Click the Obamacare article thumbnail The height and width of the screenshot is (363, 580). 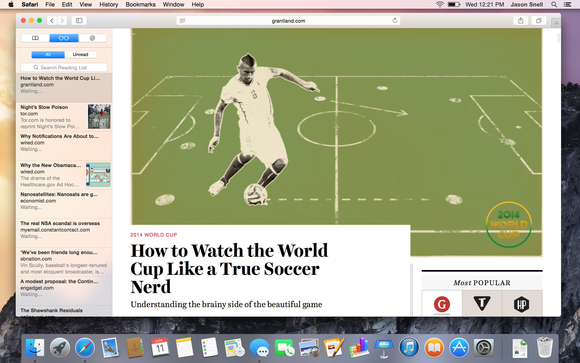point(98,175)
